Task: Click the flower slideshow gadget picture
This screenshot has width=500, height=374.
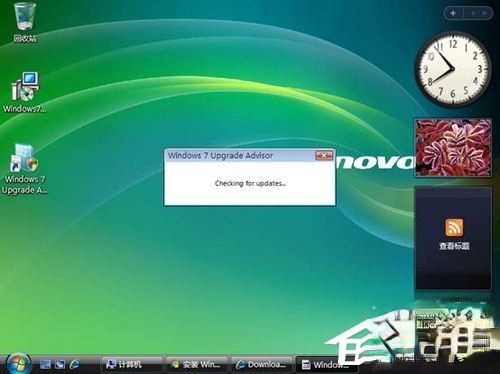Action: tap(453, 147)
